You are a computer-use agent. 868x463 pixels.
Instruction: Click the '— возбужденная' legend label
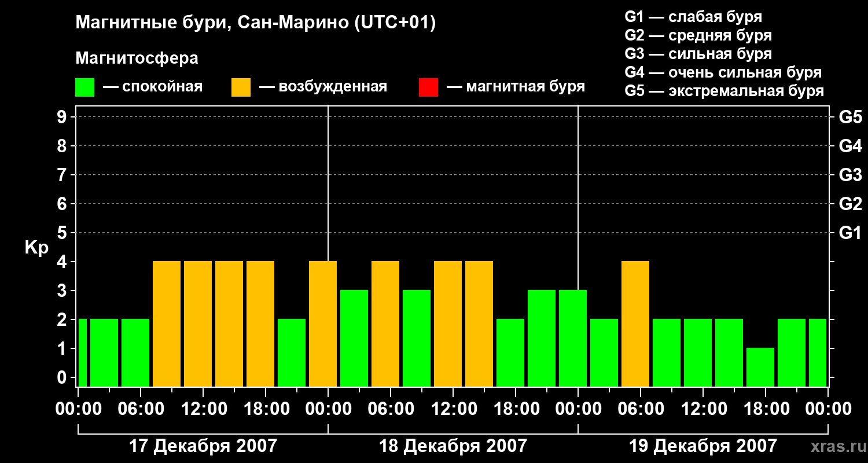click(x=323, y=87)
